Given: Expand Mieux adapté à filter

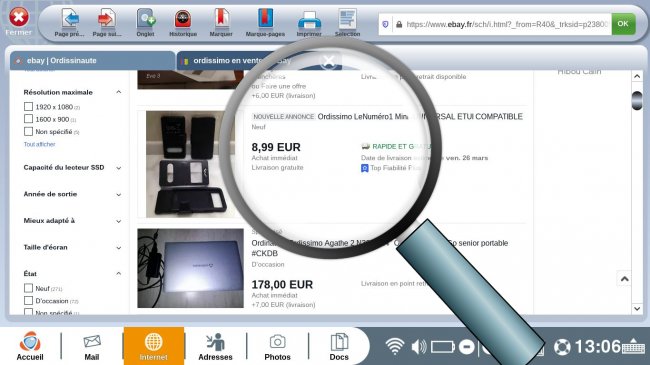Looking at the screenshot, I should click(x=119, y=221).
